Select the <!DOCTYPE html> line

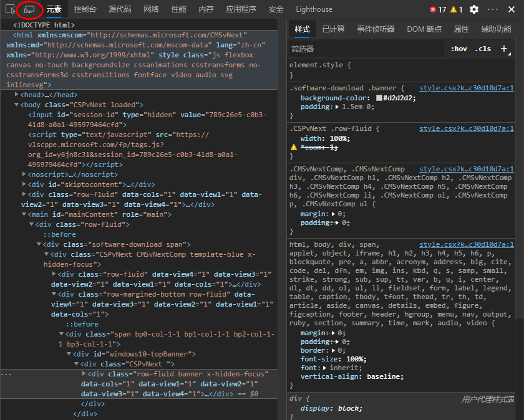coord(44,25)
